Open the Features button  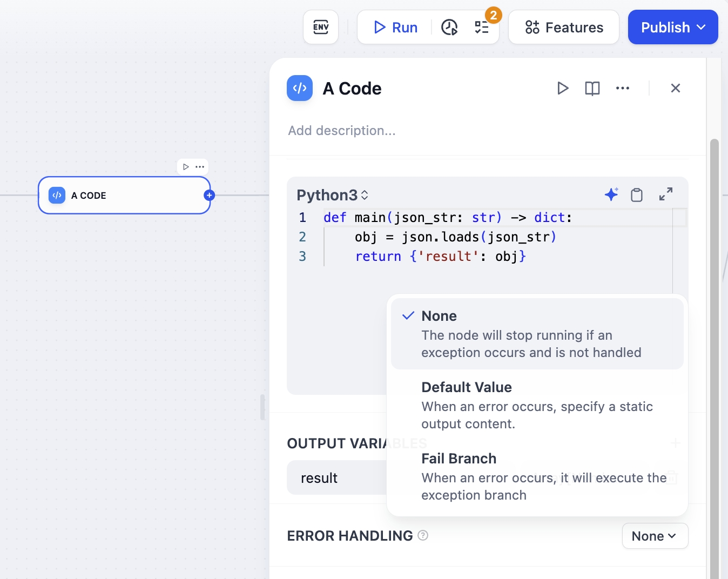564,27
